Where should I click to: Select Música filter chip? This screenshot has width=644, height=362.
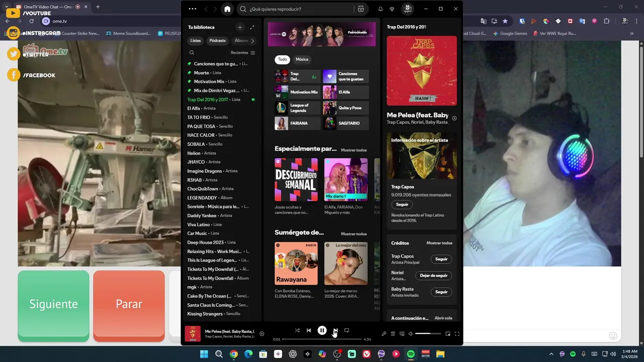pyautogui.click(x=302, y=59)
